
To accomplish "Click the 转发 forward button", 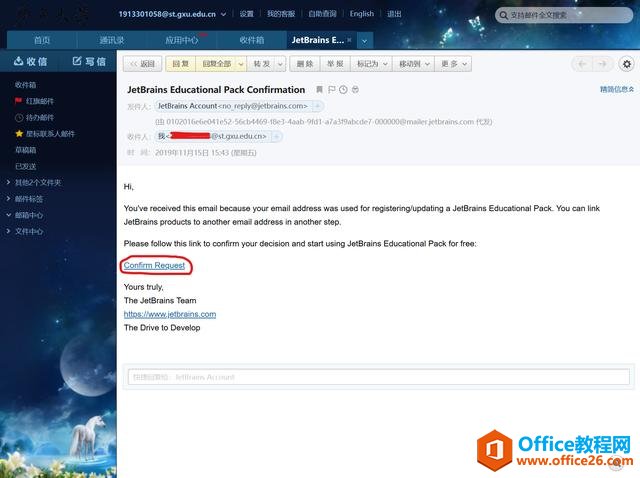I will [262, 64].
